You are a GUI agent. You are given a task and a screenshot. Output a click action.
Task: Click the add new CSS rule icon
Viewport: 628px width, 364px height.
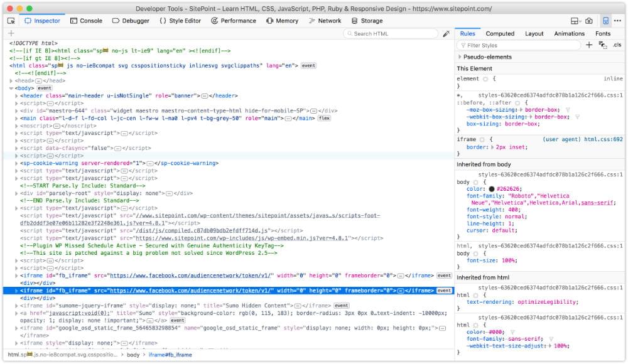tap(588, 45)
